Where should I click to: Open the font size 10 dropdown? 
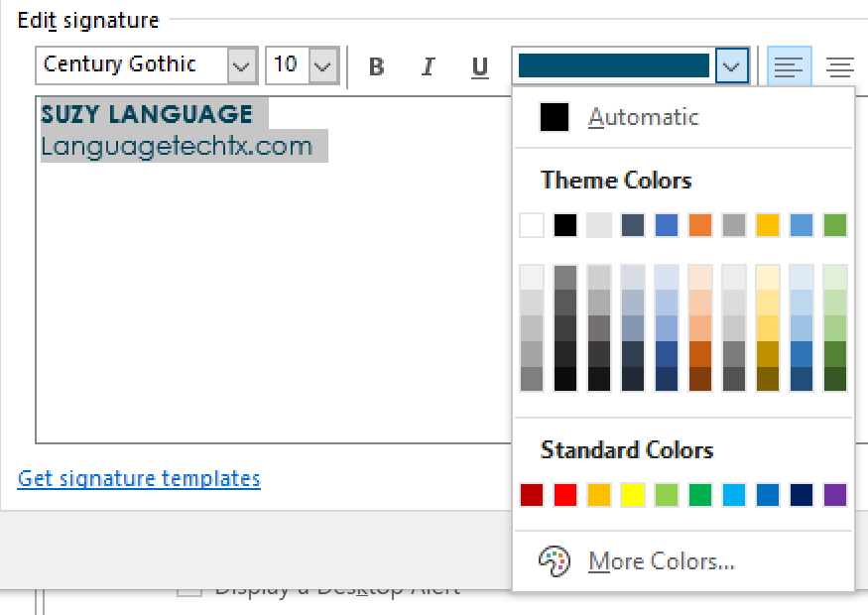(322, 66)
